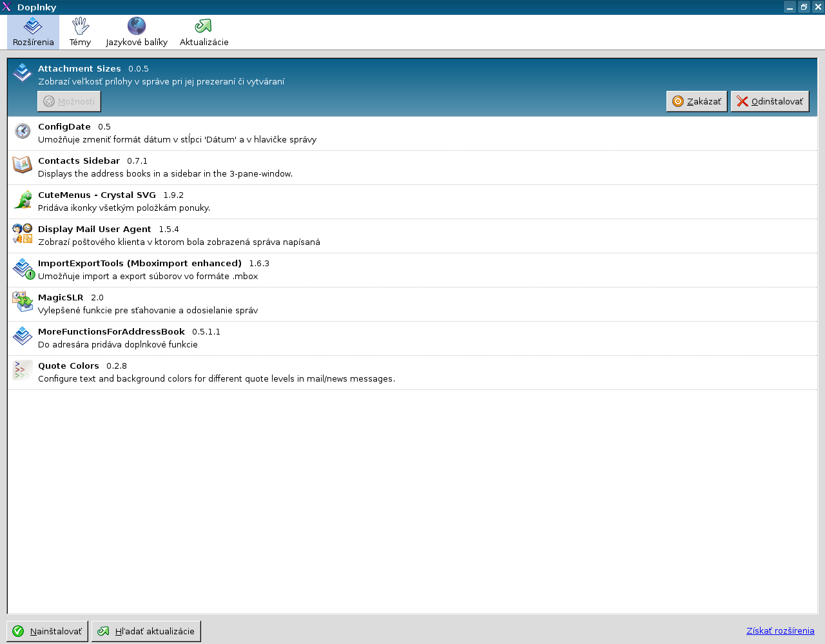Click the Display Mail User Agent icon
The image size is (825, 644).
click(x=23, y=233)
